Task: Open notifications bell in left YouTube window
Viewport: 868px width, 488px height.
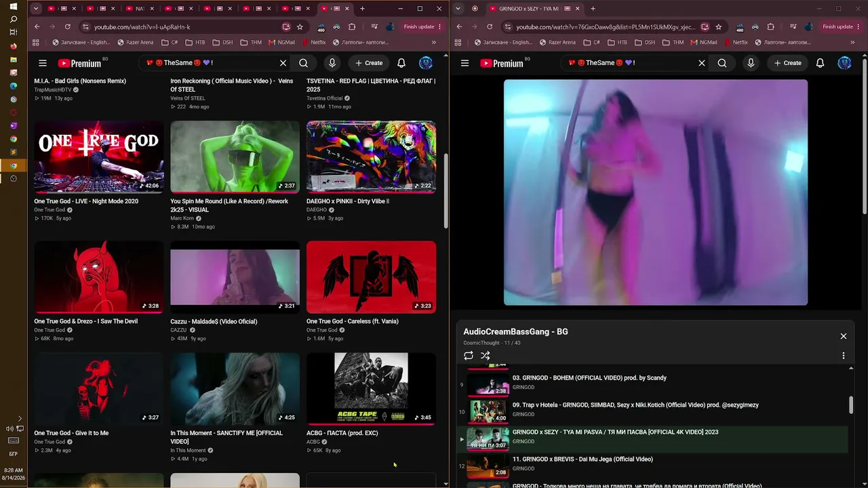Action: coord(401,63)
